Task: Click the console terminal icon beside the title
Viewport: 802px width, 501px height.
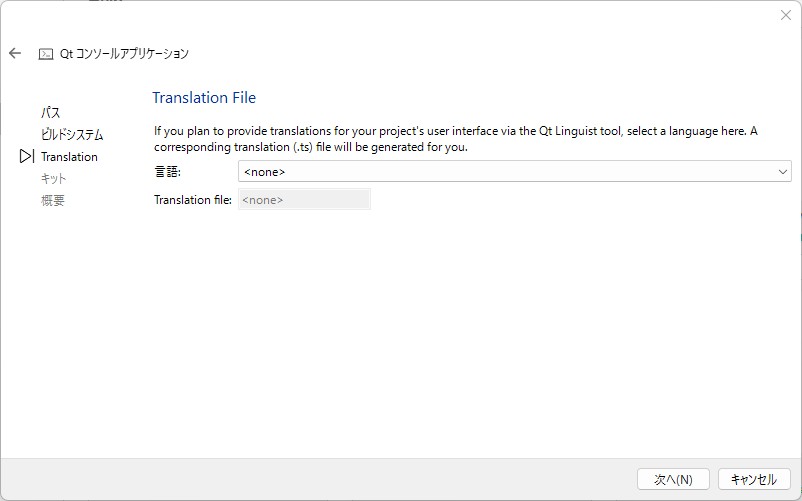Action: [46, 54]
